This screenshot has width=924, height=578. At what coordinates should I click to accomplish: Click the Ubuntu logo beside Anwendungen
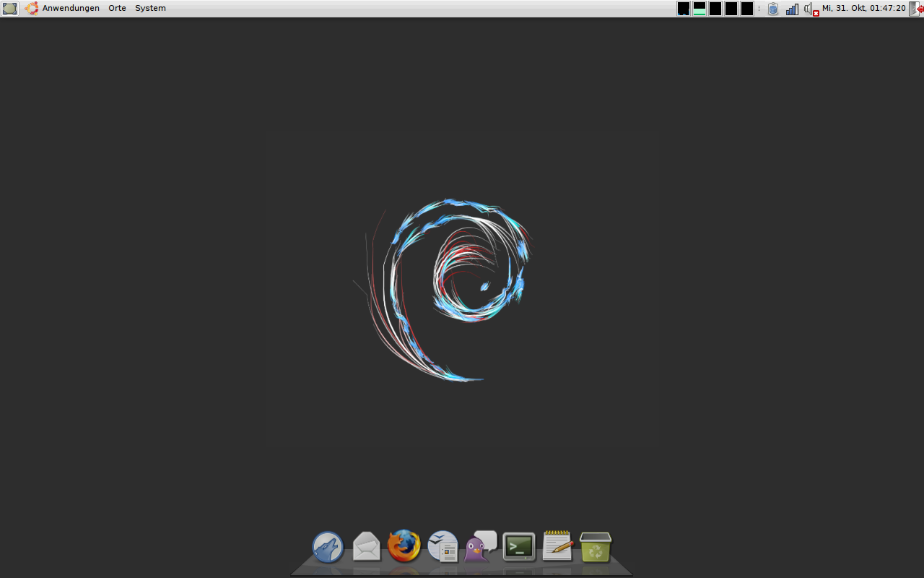pyautogui.click(x=32, y=8)
